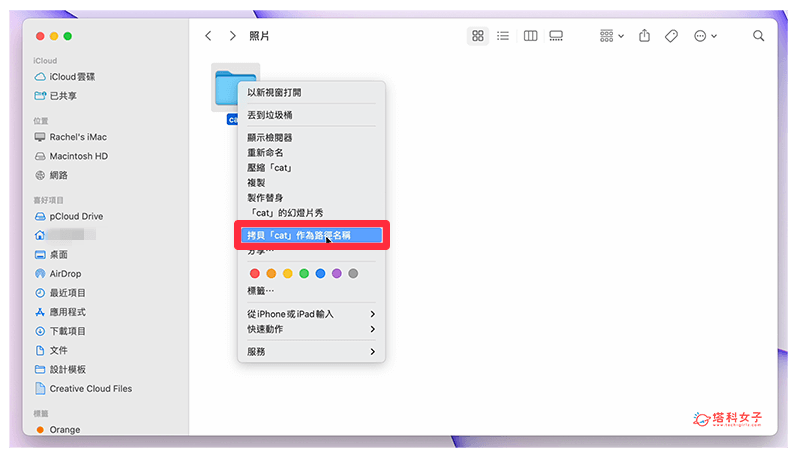Choose 壓縮「cat」 menu item

[311, 167]
